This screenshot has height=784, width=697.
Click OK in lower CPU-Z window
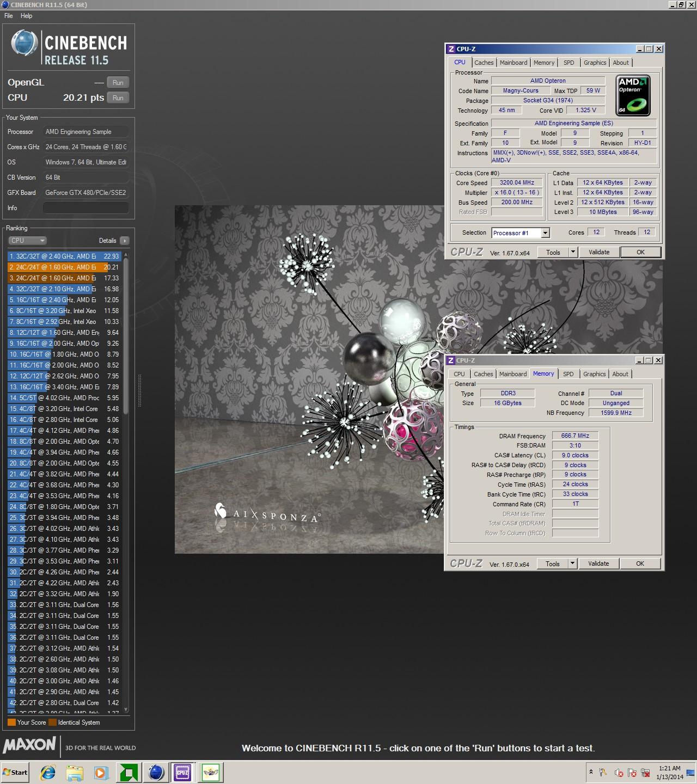click(640, 563)
